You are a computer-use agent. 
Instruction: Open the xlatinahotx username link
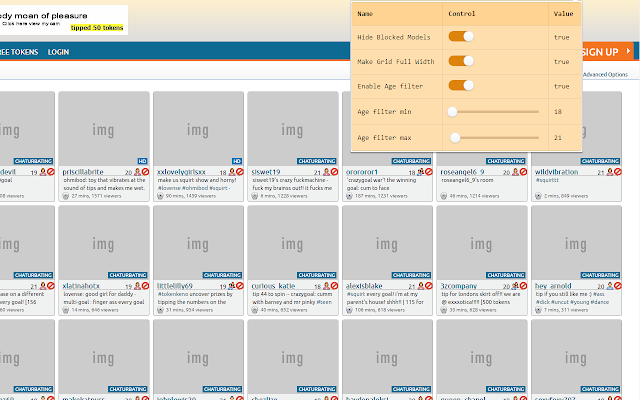pyautogui.click(x=81, y=286)
